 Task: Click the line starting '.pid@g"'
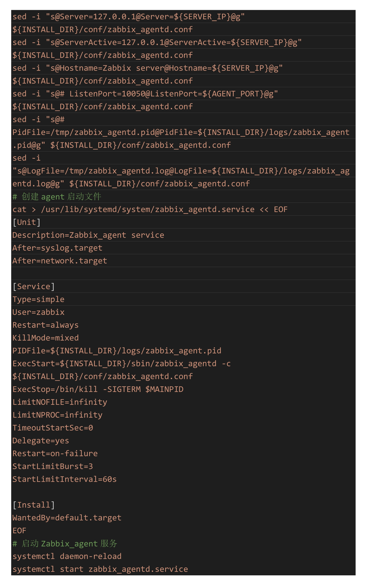pyautogui.click(x=122, y=145)
